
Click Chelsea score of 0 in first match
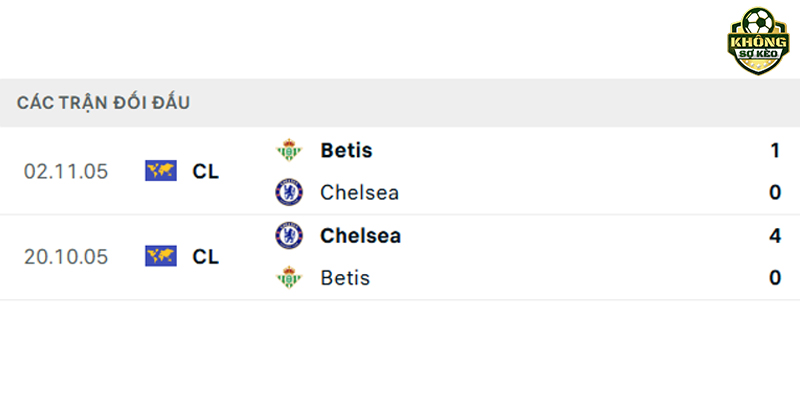pos(776,192)
